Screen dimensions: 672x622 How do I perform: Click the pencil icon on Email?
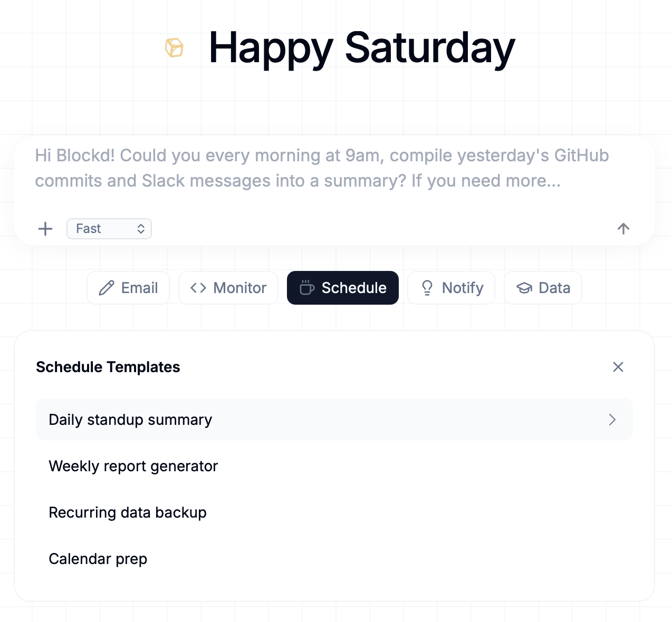pyautogui.click(x=107, y=288)
